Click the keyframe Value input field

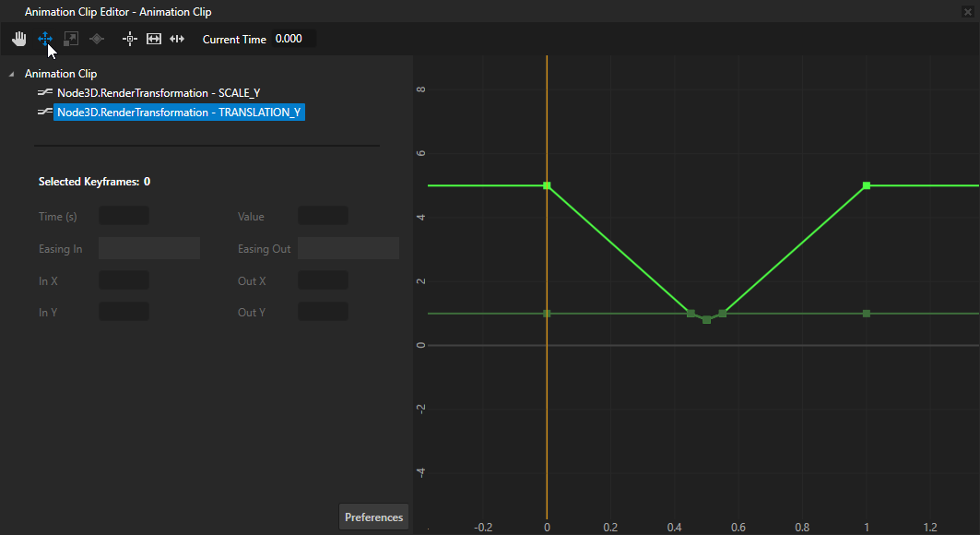pos(323,216)
